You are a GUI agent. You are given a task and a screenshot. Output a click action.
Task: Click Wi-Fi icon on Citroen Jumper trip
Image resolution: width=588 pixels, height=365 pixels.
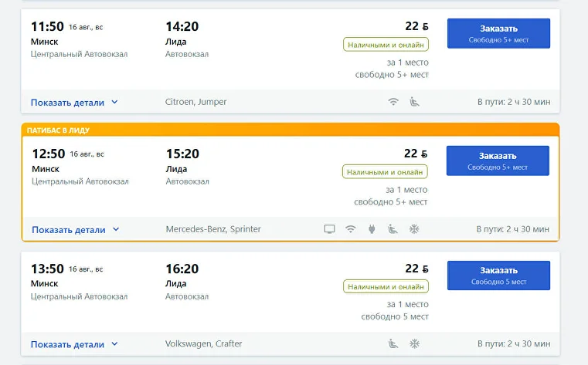(x=393, y=102)
